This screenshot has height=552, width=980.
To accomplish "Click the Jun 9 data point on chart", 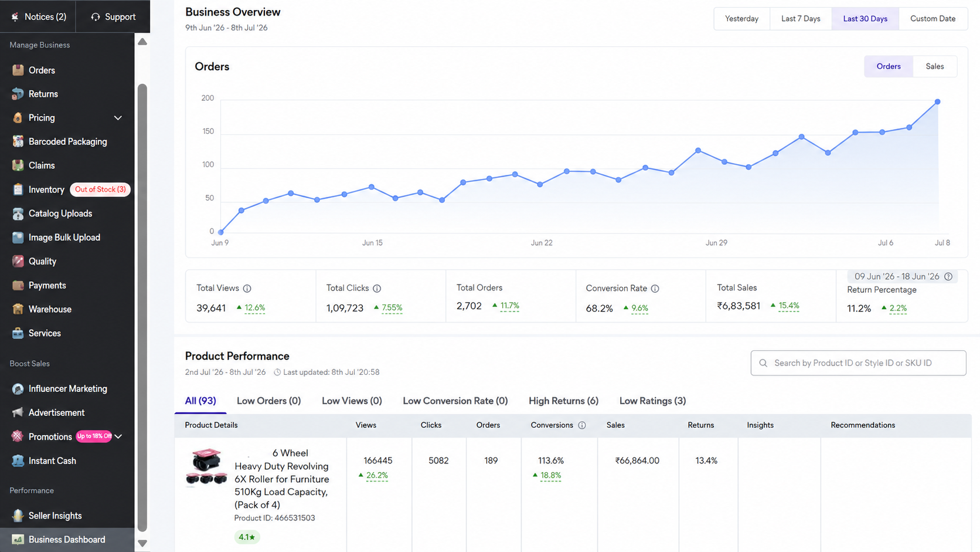I will 220,232.
